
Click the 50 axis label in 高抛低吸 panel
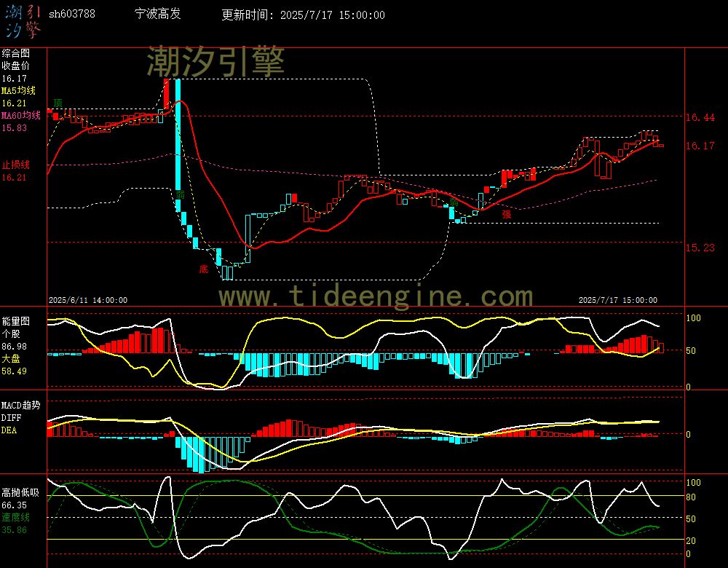coord(691,518)
